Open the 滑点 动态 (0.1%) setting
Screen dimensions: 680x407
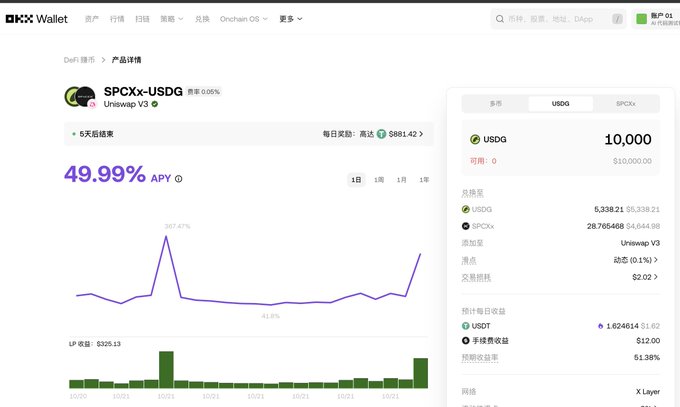pos(636,260)
